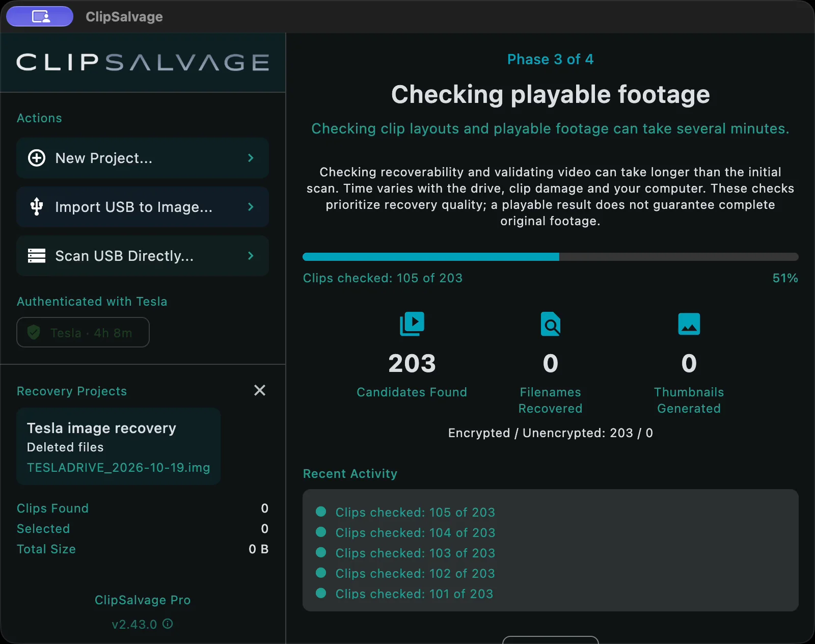The width and height of the screenshot is (815, 644).
Task: Click the Filenames Recovered search-file icon
Action: [551, 324]
